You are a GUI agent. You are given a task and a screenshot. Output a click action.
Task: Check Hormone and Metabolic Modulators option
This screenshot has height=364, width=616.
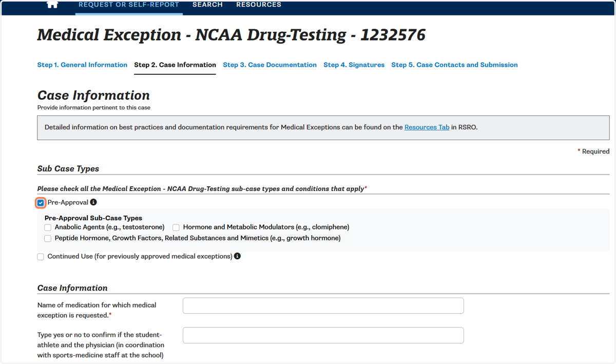[176, 227]
